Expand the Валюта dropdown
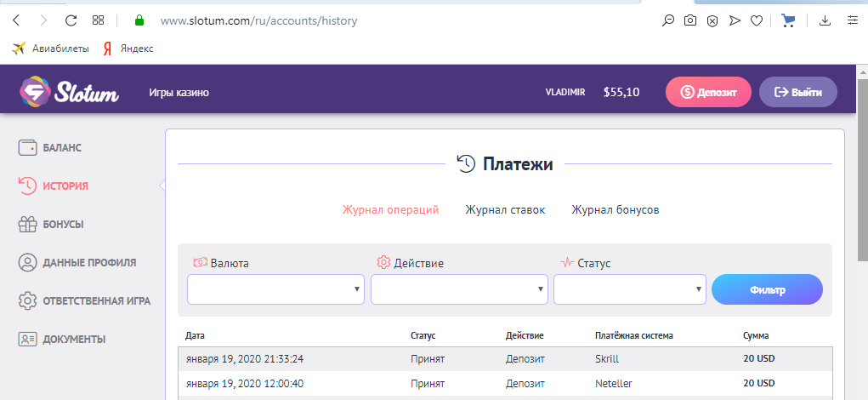 (275, 289)
